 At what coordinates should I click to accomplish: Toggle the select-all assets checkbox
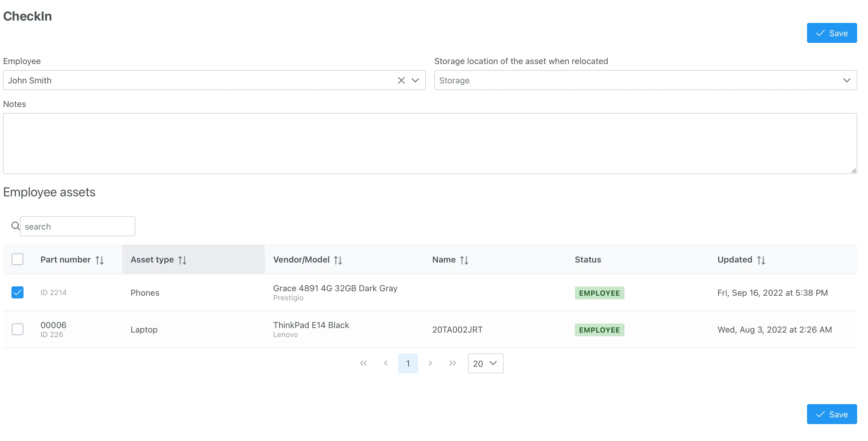[x=18, y=259]
